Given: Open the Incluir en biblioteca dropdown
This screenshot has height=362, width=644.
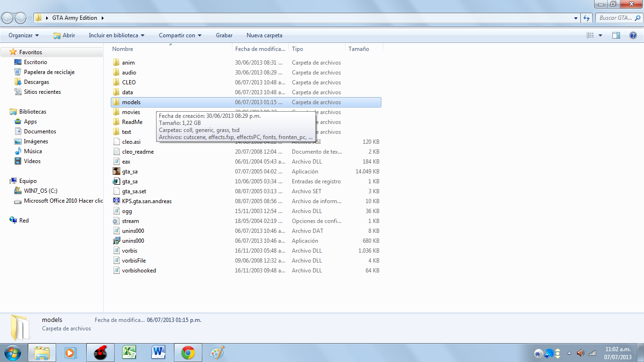Looking at the screenshot, I should pos(116,35).
